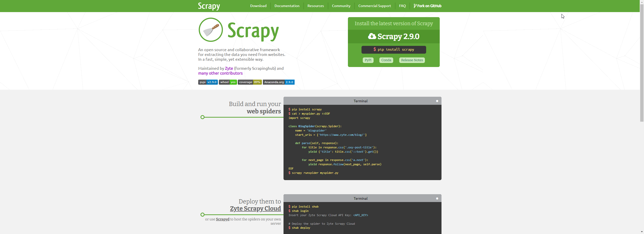Click the <API_KEY> placeholder text
This screenshot has height=234, width=644.
point(360,215)
